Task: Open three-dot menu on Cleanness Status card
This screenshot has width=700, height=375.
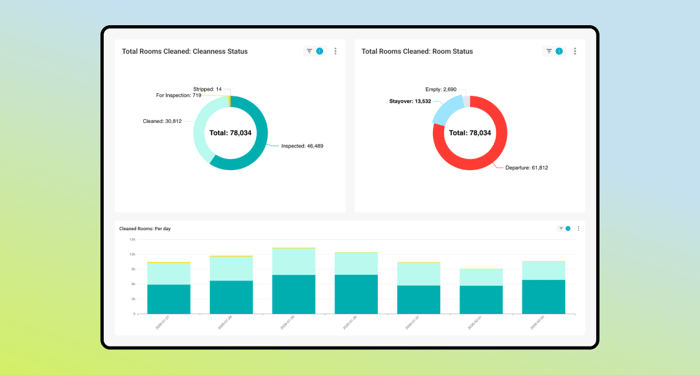Action: point(335,51)
